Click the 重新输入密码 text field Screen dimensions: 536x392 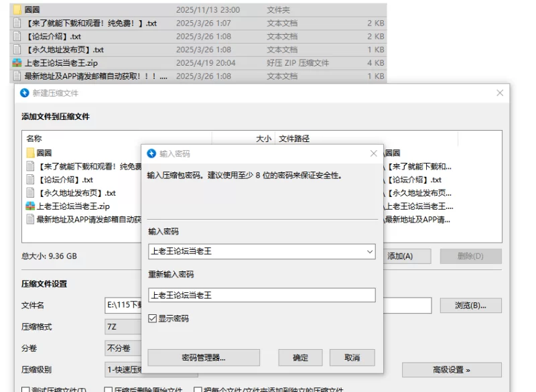261,295
